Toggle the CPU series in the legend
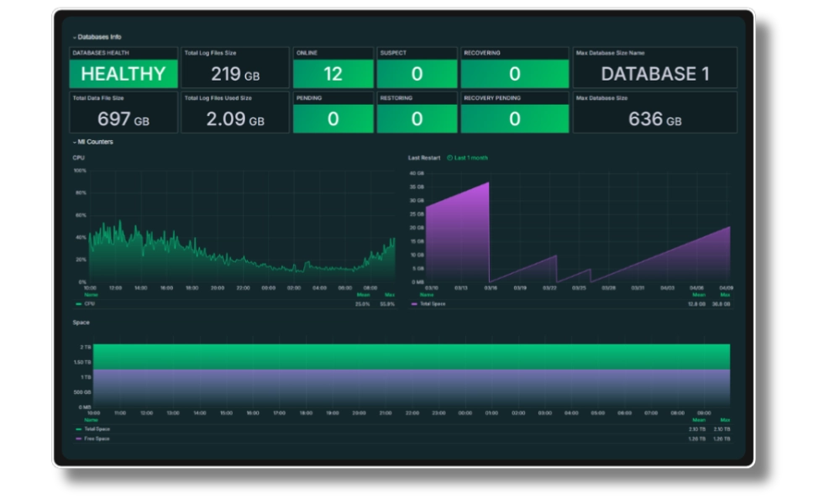 [90, 303]
